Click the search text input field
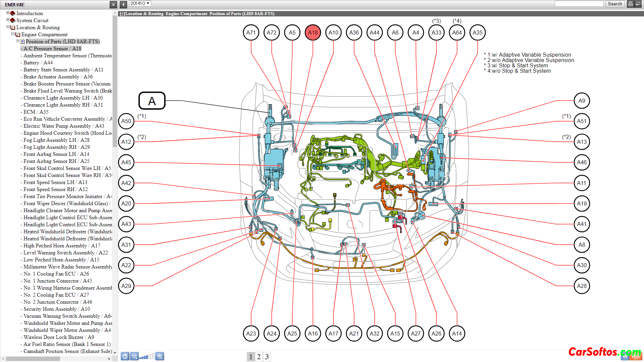This screenshot has height=362, width=644. point(579,4)
